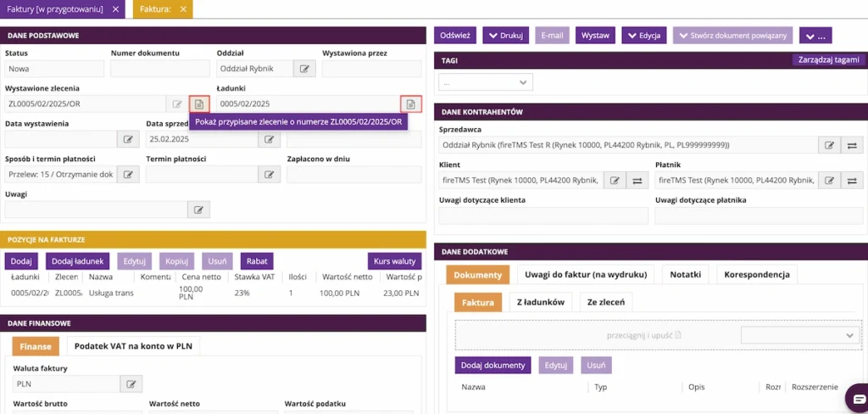Click the Usuń documents button

coord(596,366)
